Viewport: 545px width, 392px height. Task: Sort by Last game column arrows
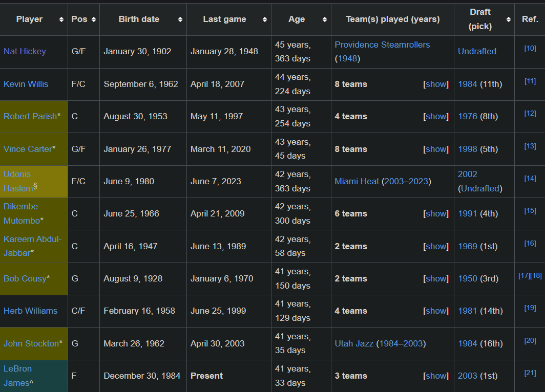(x=265, y=19)
